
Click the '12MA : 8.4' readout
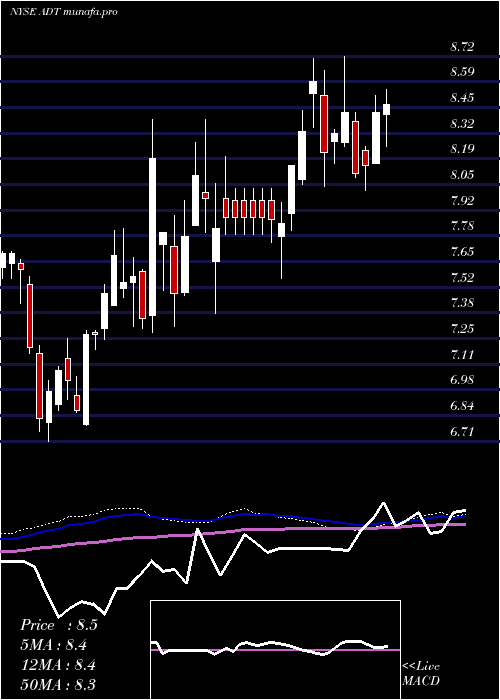click(x=58, y=665)
